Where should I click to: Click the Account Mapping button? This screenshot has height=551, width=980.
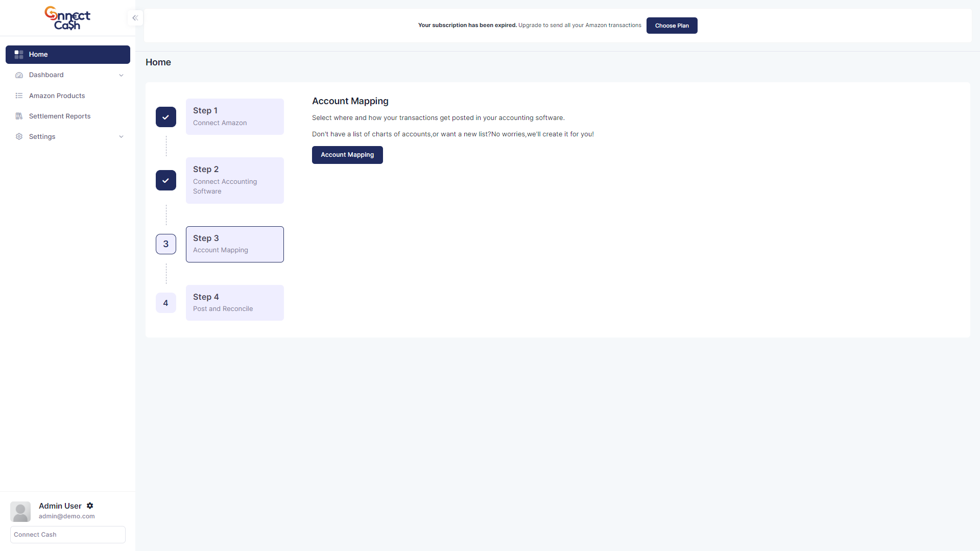(x=347, y=155)
